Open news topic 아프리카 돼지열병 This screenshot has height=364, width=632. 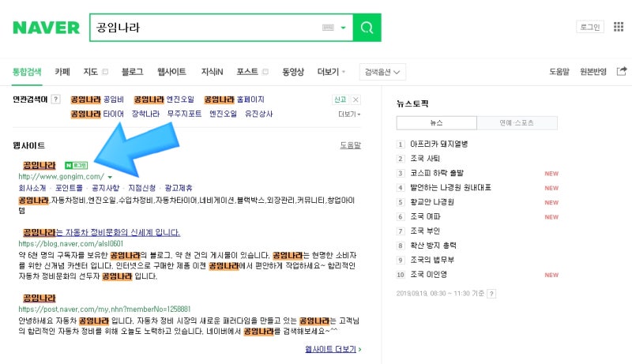pos(439,144)
